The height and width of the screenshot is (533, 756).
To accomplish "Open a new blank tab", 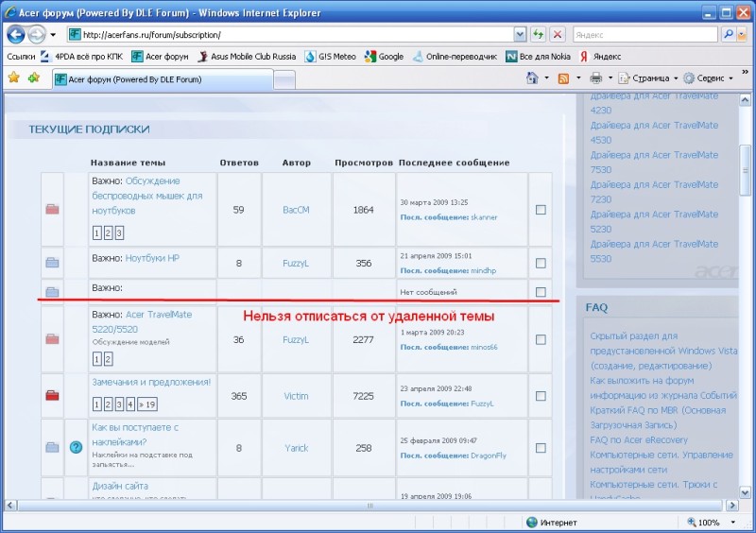I will [284, 80].
